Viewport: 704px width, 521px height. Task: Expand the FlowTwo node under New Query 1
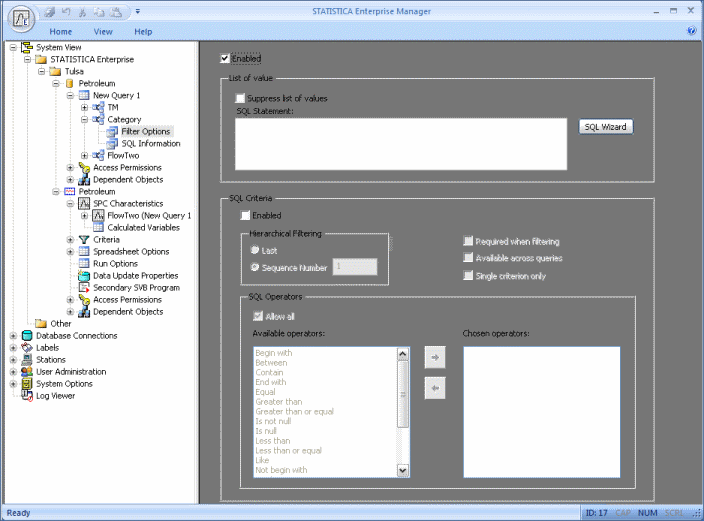85,155
